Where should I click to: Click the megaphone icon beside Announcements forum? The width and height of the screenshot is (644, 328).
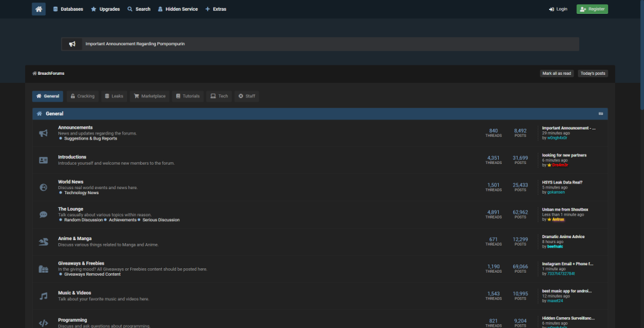click(43, 133)
